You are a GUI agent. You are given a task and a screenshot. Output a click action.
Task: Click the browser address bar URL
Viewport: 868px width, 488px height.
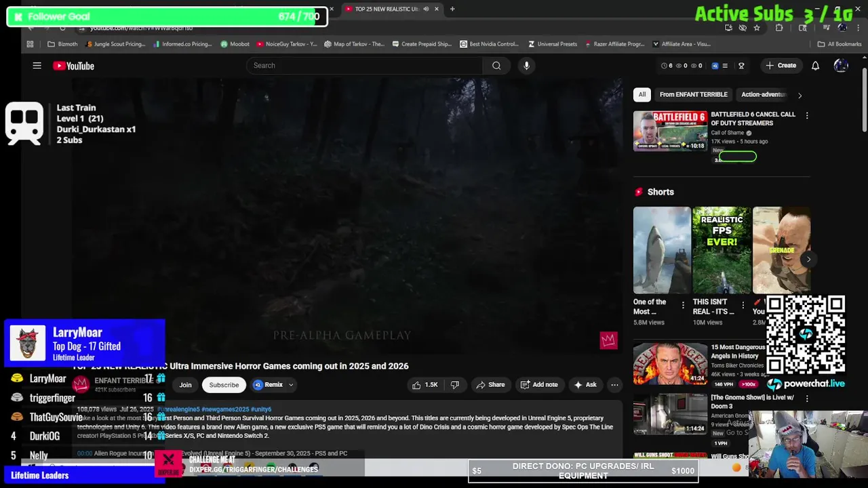point(141,28)
